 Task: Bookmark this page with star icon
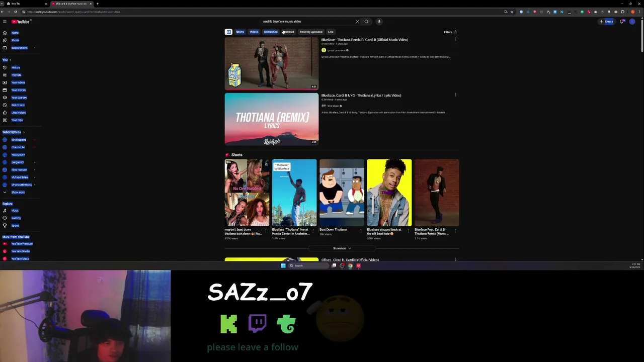[512, 12]
